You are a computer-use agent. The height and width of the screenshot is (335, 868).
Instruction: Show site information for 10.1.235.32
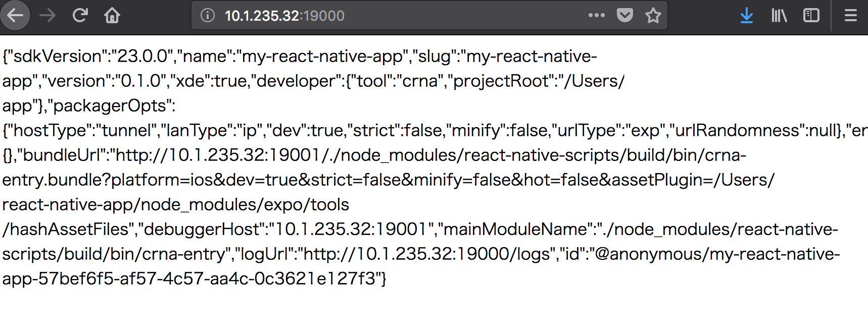point(207,16)
